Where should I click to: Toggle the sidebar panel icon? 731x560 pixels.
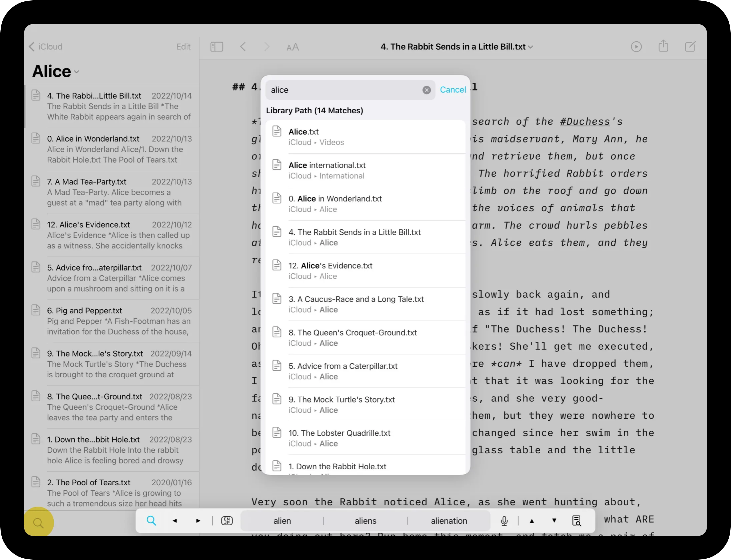click(216, 47)
